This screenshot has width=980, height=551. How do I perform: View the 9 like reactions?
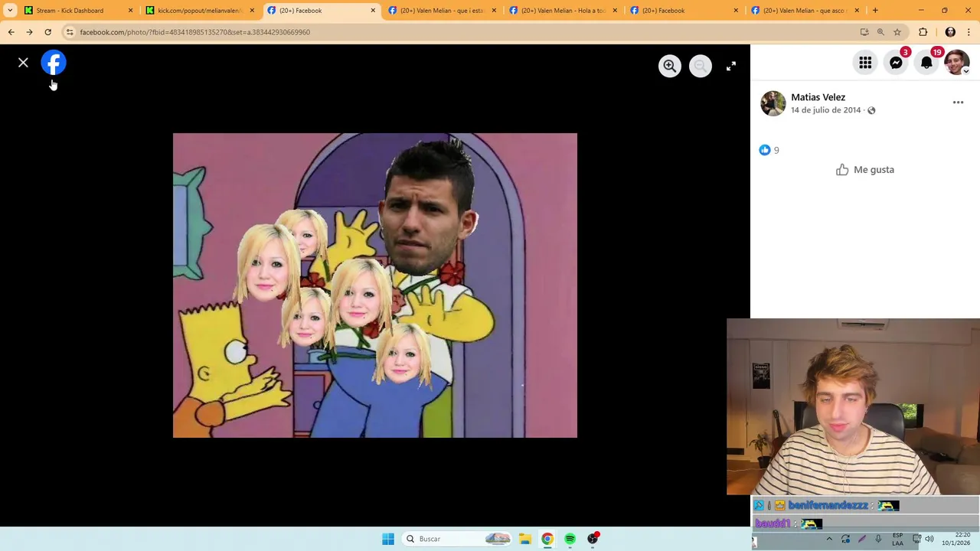pos(769,150)
